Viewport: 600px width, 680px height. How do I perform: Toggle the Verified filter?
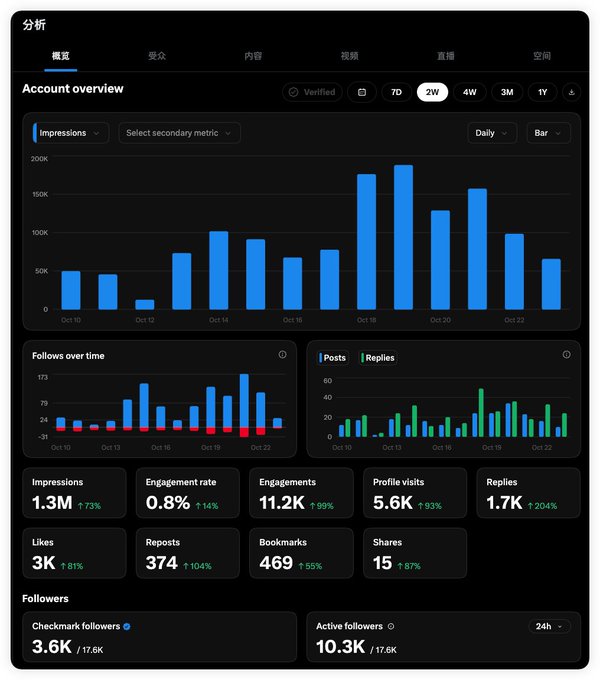312,92
